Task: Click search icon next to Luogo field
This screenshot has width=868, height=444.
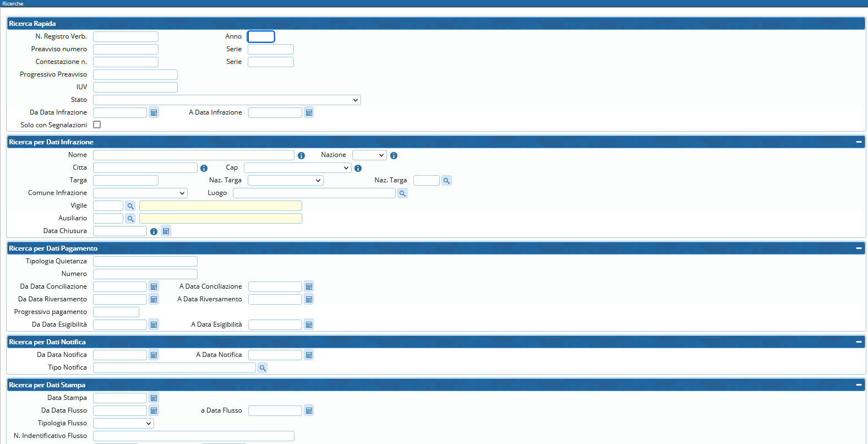Action: click(402, 193)
